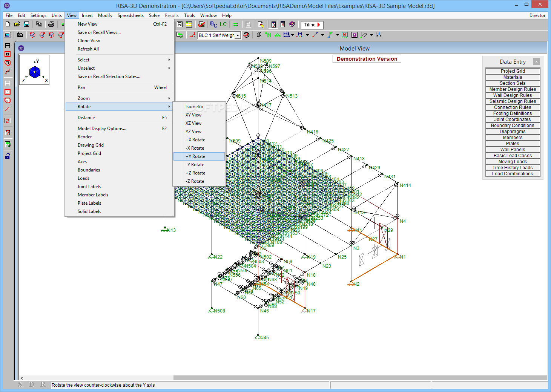The height and width of the screenshot is (392, 551).
Task: Click Invert Selection arrows icon
Action: click(8, 121)
